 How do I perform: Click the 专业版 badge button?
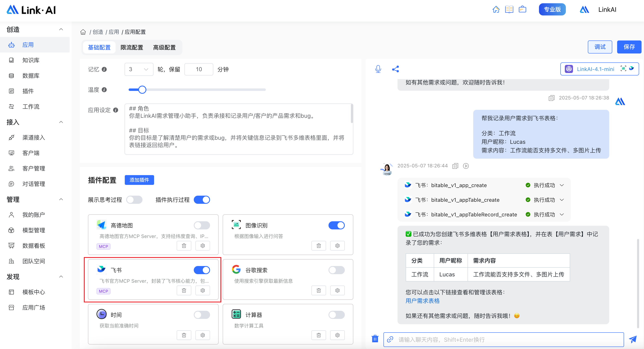(x=552, y=10)
